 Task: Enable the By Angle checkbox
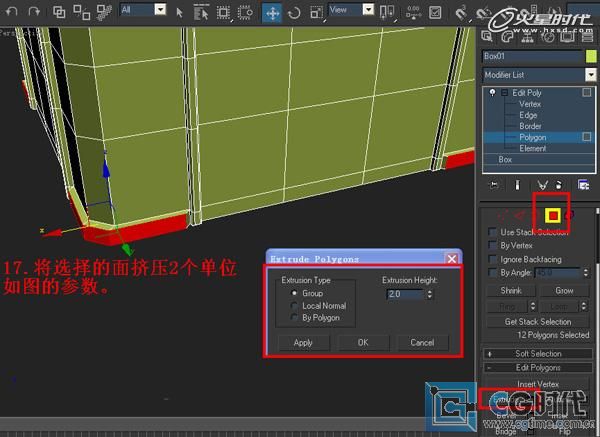pos(492,272)
